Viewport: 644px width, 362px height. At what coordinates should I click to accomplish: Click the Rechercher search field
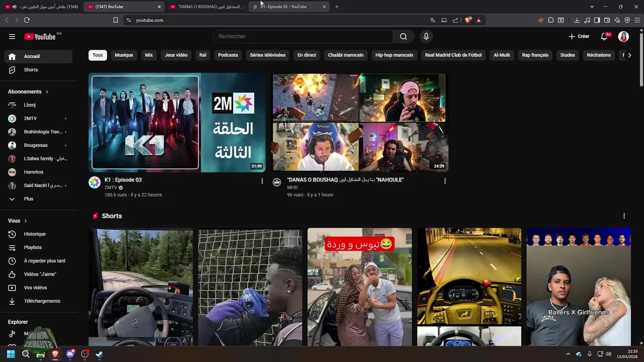(x=303, y=36)
